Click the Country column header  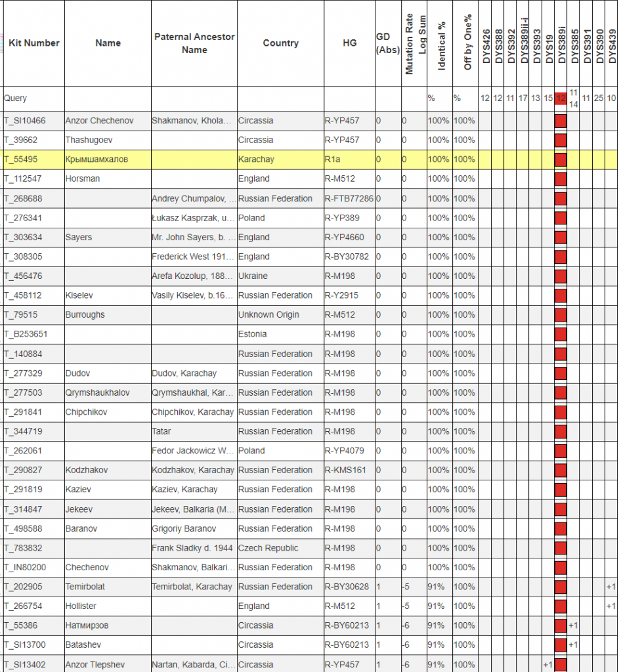[280, 43]
